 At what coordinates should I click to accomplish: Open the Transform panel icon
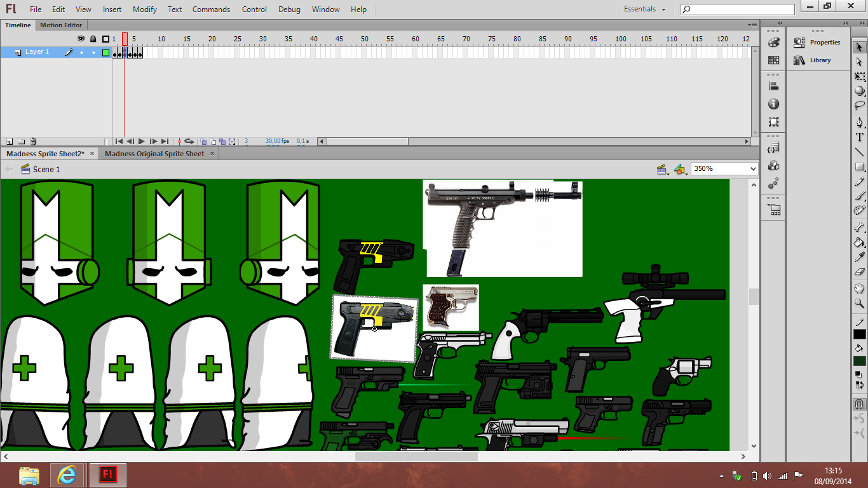click(773, 121)
